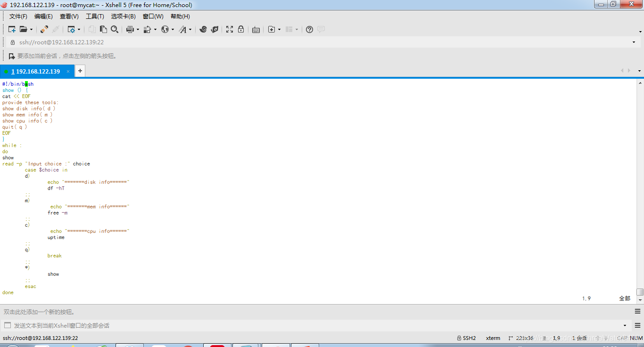This screenshot has width=644, height=347.
Task: Click the lock screen padlock icon
Action: (241, 29)
